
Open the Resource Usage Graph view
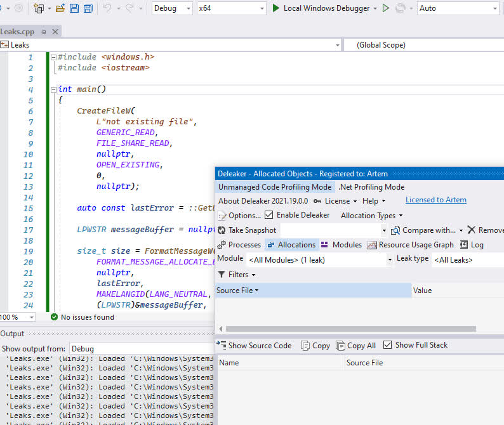[410, 245]
